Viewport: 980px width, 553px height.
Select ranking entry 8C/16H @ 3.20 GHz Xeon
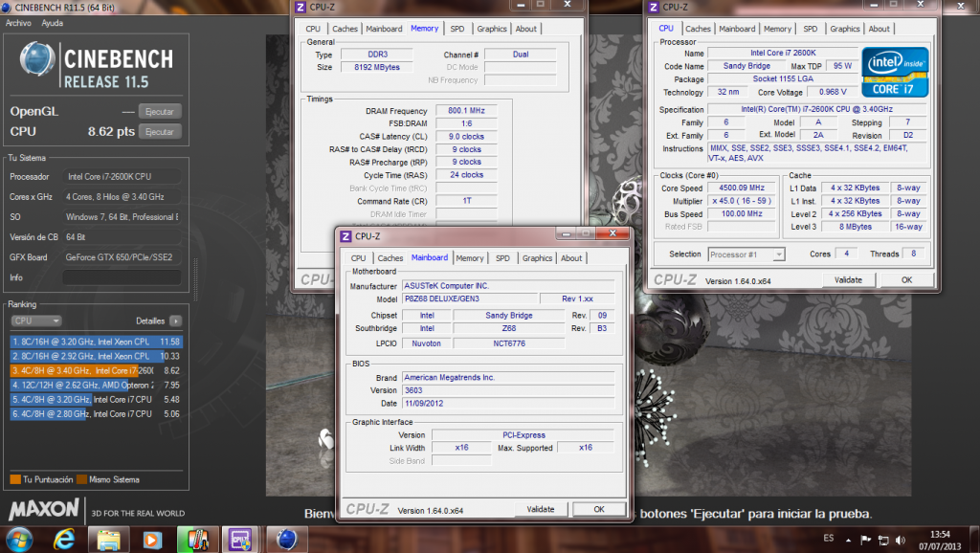tap(96, 342)
